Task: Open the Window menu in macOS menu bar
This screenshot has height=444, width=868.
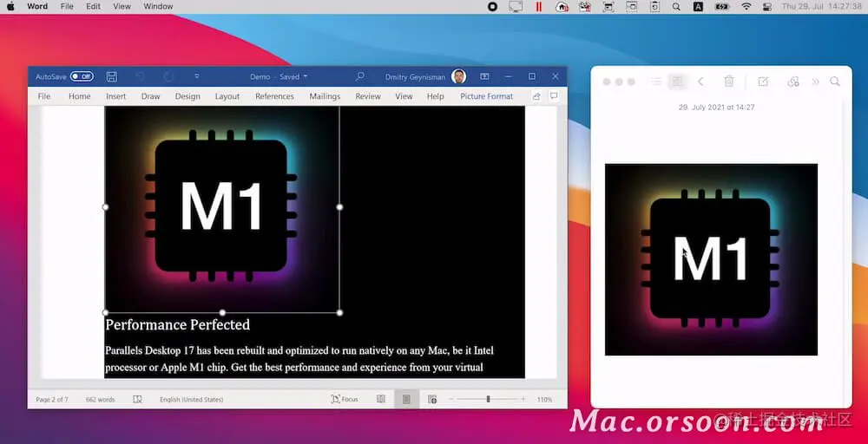Action: point(158,7)
